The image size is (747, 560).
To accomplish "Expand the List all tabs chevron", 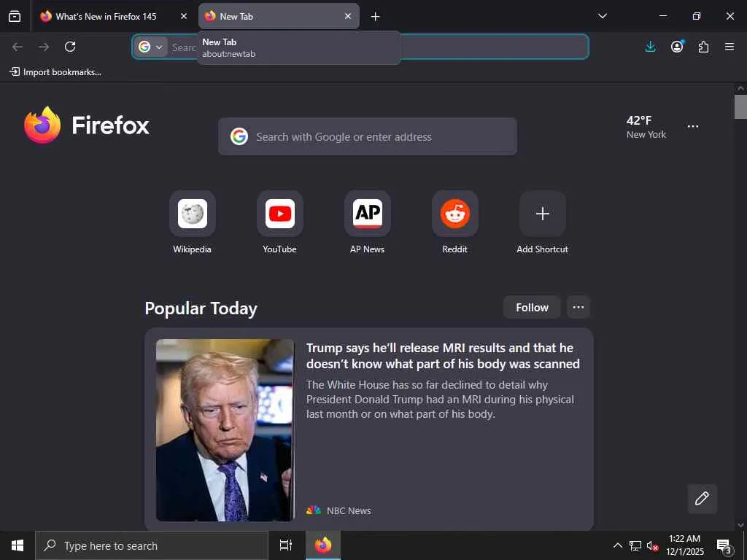I will 602,16.
